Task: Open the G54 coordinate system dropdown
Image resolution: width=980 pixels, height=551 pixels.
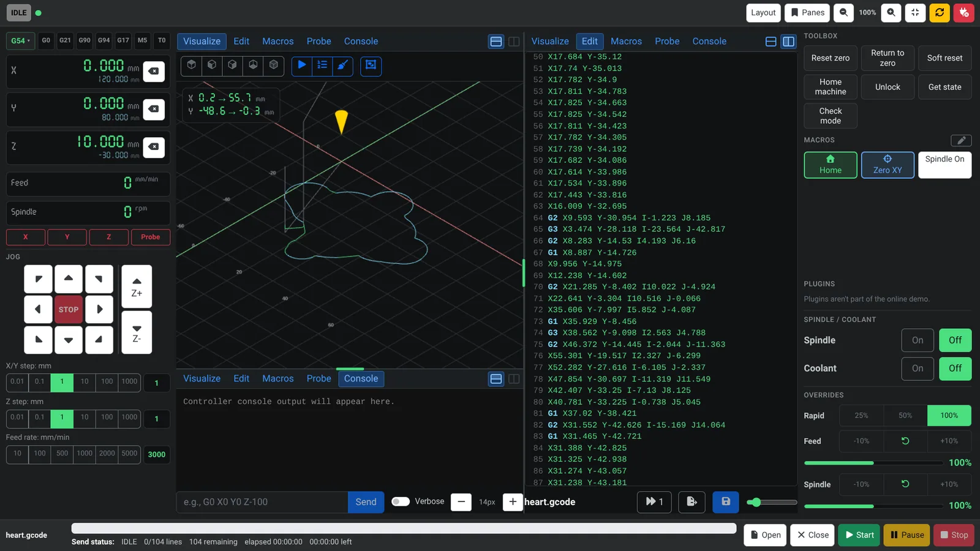Action: click(20, 41)
